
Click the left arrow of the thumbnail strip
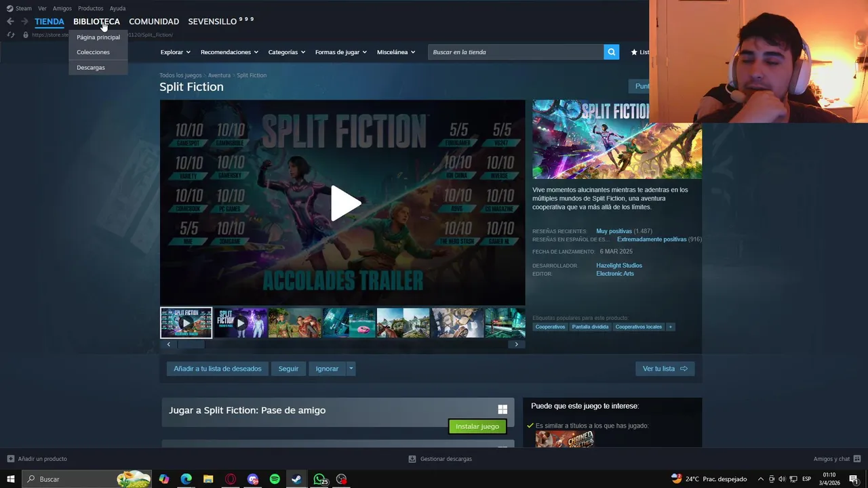169,344
